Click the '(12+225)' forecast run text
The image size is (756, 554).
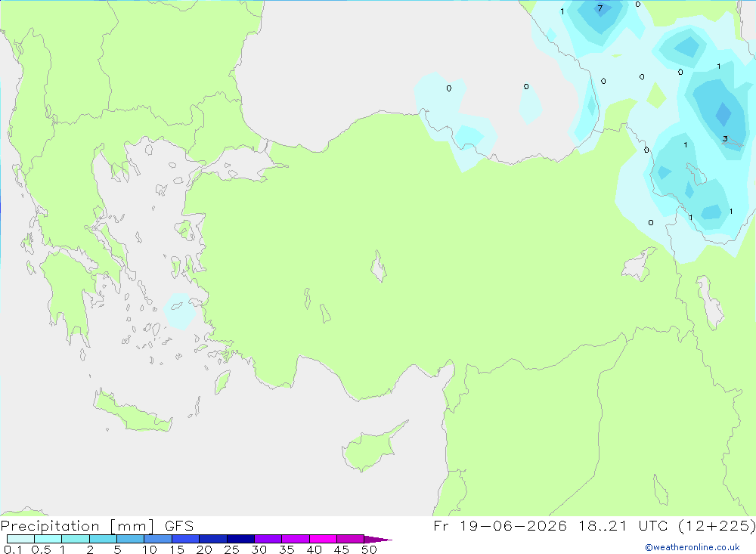point(717,525)
